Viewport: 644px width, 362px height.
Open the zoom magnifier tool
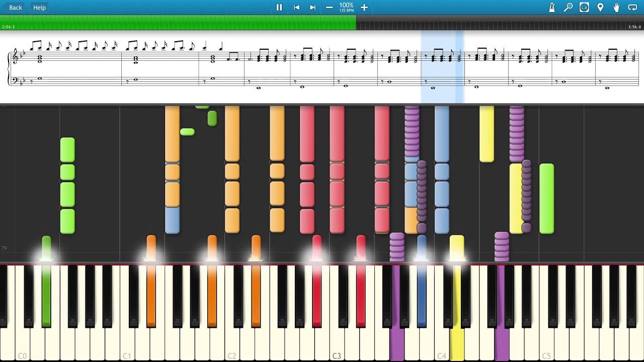(568, 8)
